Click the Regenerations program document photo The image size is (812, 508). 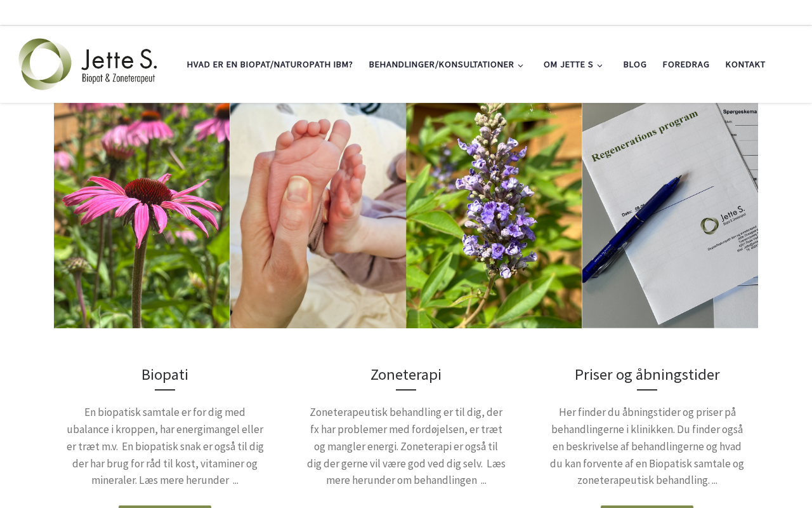pyautogui.click(x=670, y=215)
